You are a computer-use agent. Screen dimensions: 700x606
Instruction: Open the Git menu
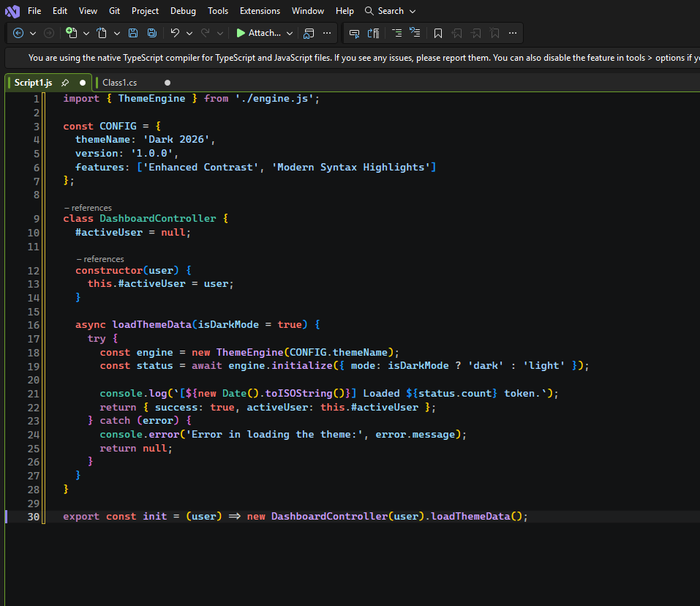[114, 11]
